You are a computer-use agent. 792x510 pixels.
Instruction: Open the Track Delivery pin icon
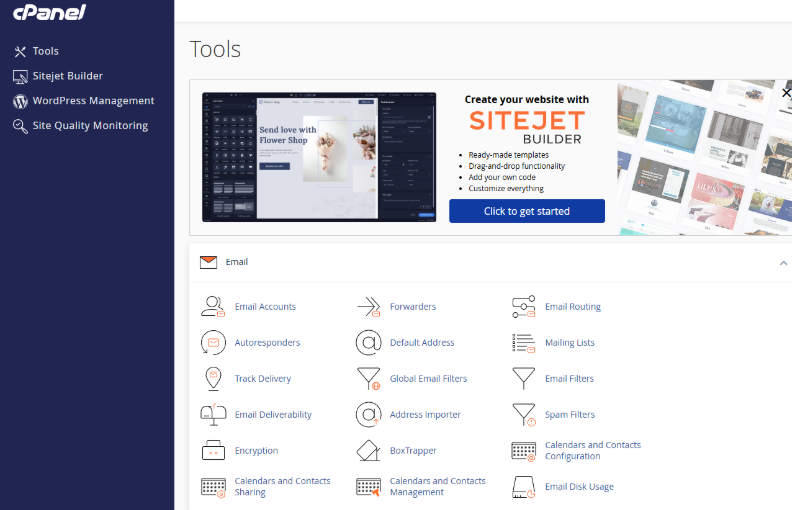[x=213, y=379]
